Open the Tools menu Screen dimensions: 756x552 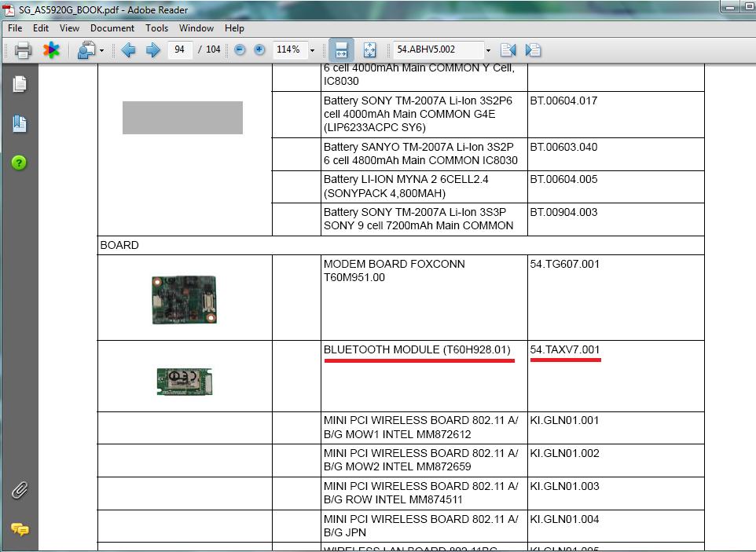pyautogui.click(x=156, y=28)
